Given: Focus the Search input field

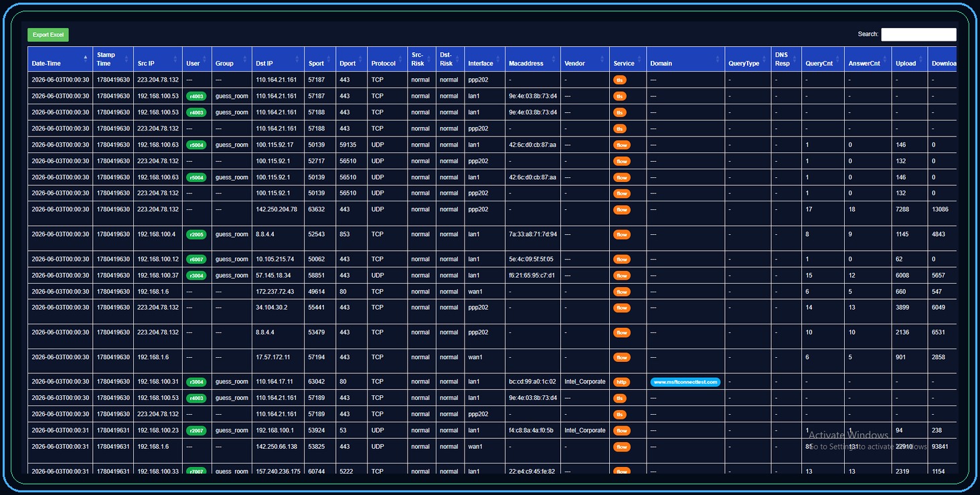Looking at the screenshot, I should click(918, 34).
